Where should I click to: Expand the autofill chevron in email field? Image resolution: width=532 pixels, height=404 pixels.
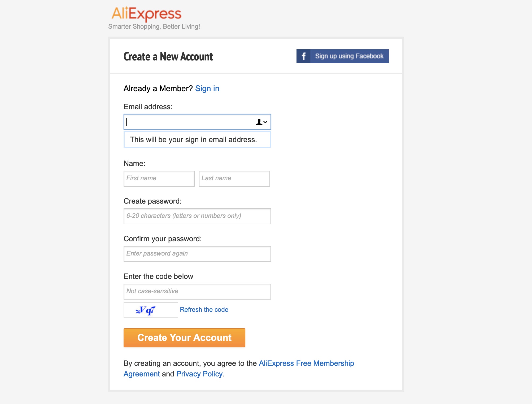coord(265,122)
